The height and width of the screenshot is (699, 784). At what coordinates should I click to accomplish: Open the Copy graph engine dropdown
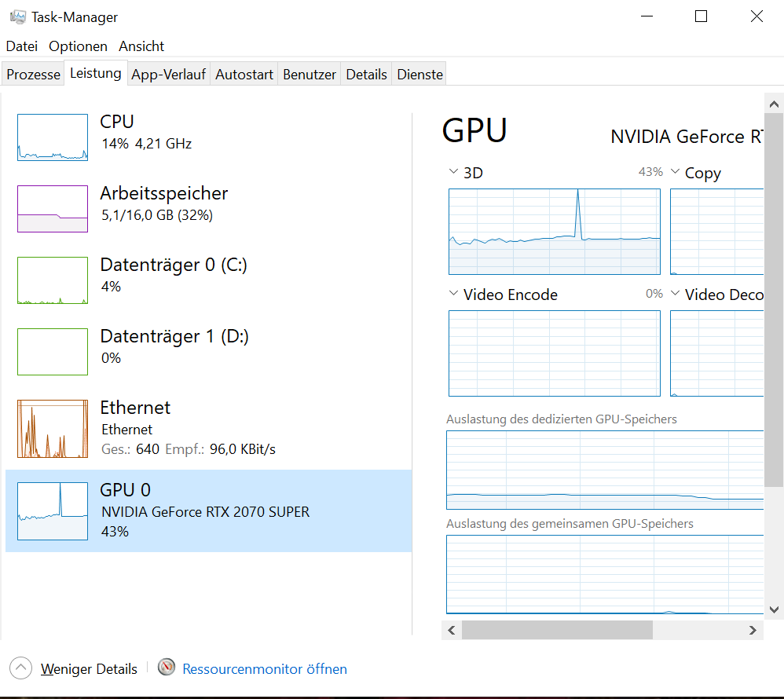coord(675,172)
